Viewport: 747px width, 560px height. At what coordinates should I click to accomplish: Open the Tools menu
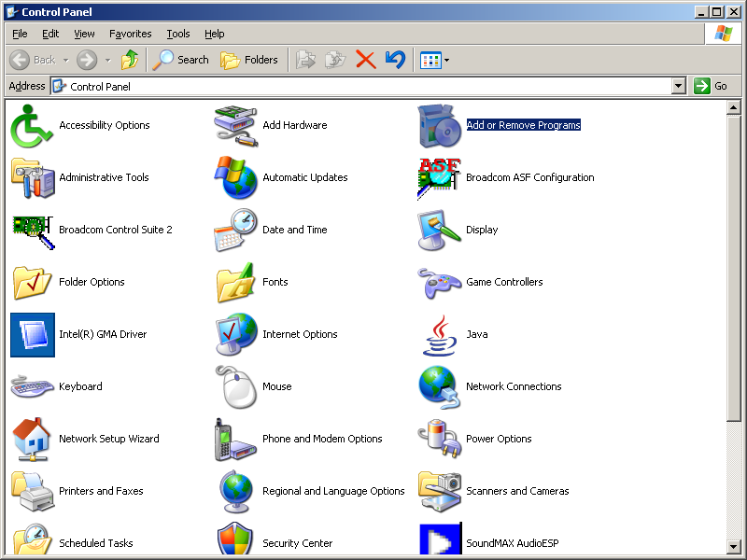(178, 34)
